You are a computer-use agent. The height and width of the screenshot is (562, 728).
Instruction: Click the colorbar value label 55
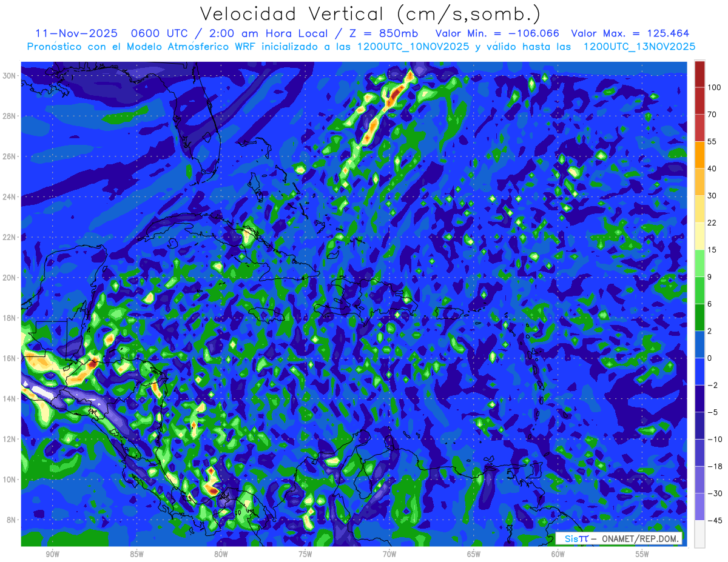(x=712, y=141)
